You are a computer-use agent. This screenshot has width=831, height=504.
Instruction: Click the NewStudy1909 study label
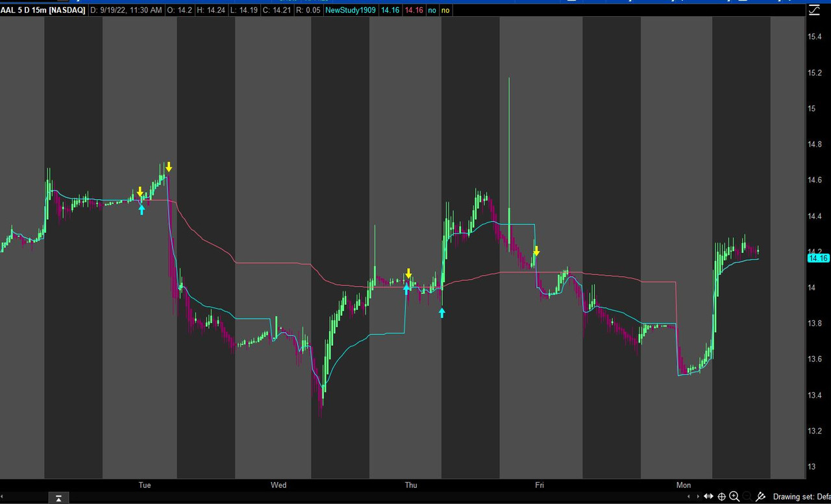tap(350, 10)
